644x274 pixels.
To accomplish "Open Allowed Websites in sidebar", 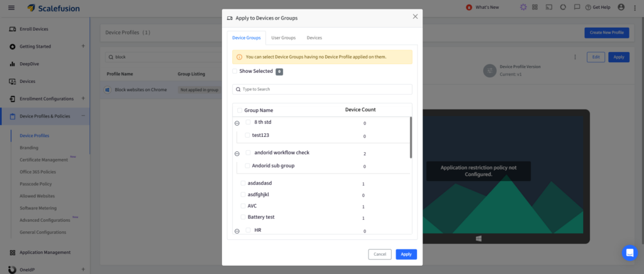I will click(37, 196).
